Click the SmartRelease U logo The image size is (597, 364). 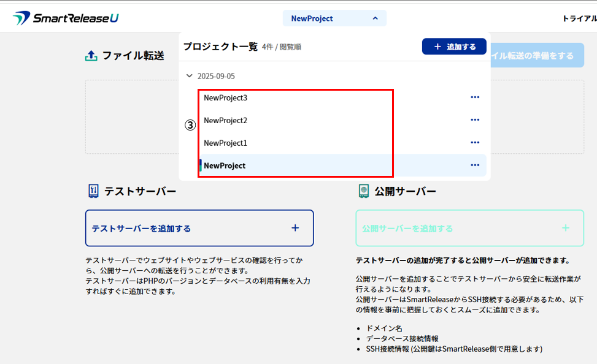pyautogui.click(x=66, y=18)
